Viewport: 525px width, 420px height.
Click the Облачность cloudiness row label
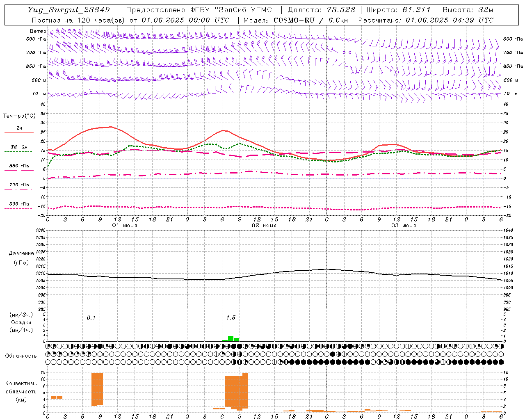pos(21,356)
